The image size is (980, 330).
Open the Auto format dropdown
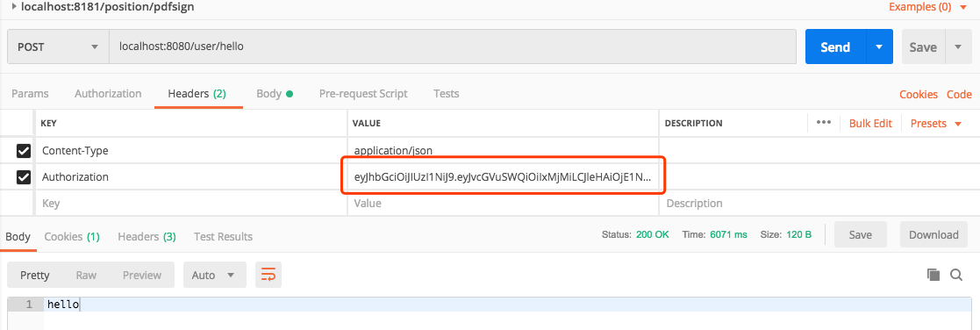(214, 275)
